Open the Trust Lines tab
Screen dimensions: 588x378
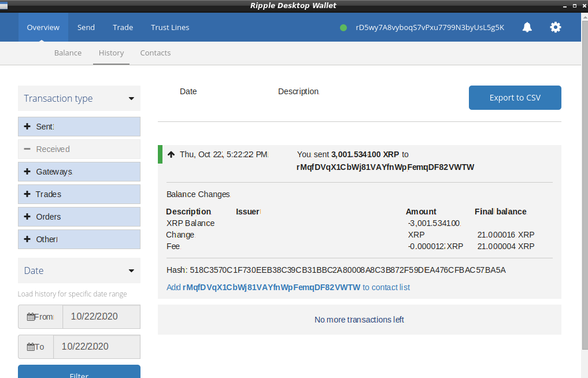(170, 27)
